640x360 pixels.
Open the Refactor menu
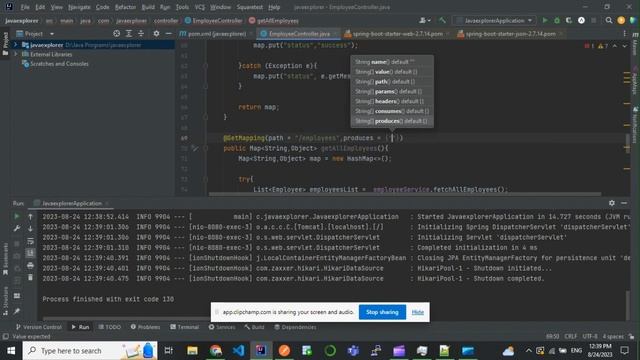click(125, 7)
